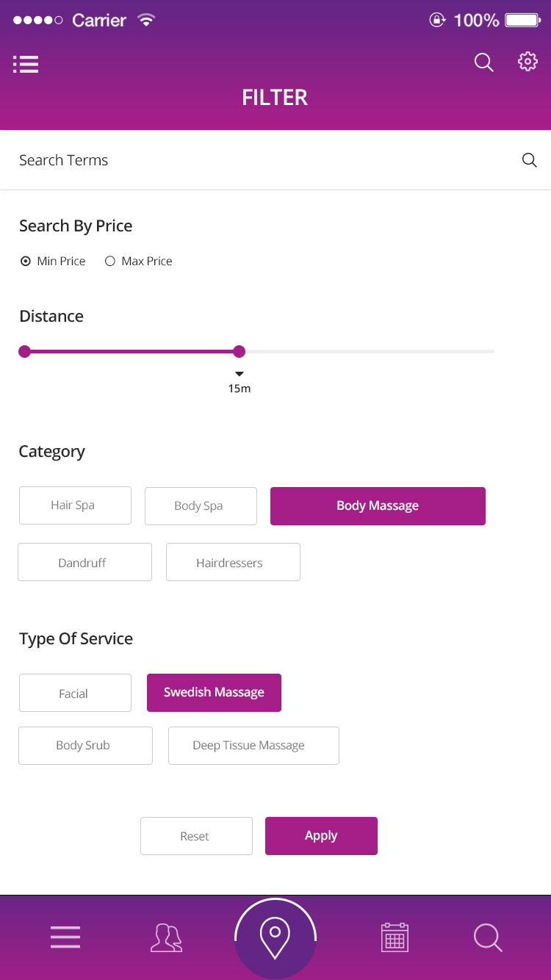This screenshot has width=551, height=980.
Task: Click search icon in Search Terms field
Action: coord(529,160)
